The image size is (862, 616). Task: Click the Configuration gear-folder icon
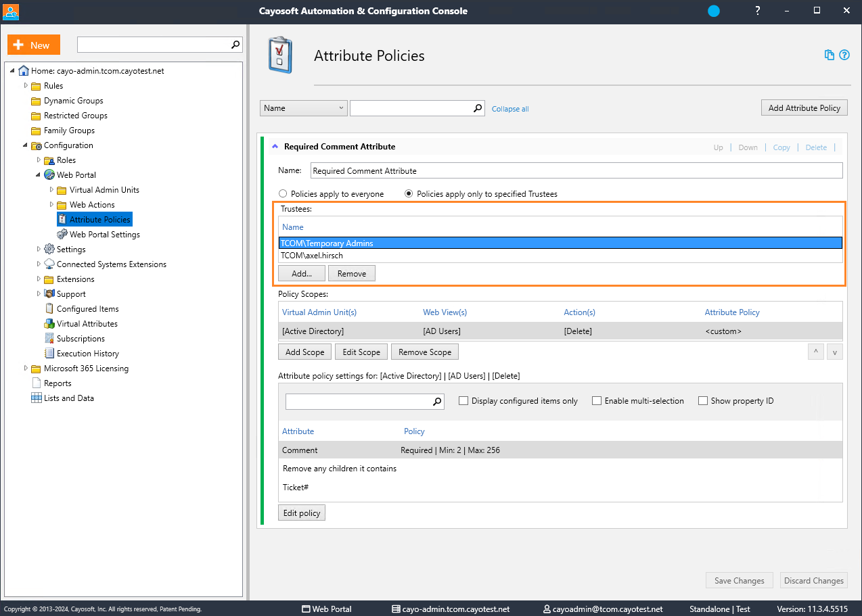pyautogui.click(x=36, y=145)
